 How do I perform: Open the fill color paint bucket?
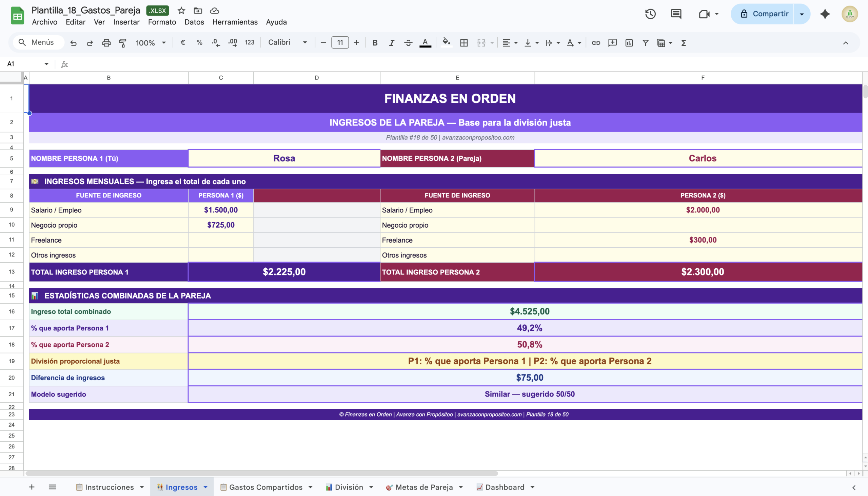click(446, 43)
